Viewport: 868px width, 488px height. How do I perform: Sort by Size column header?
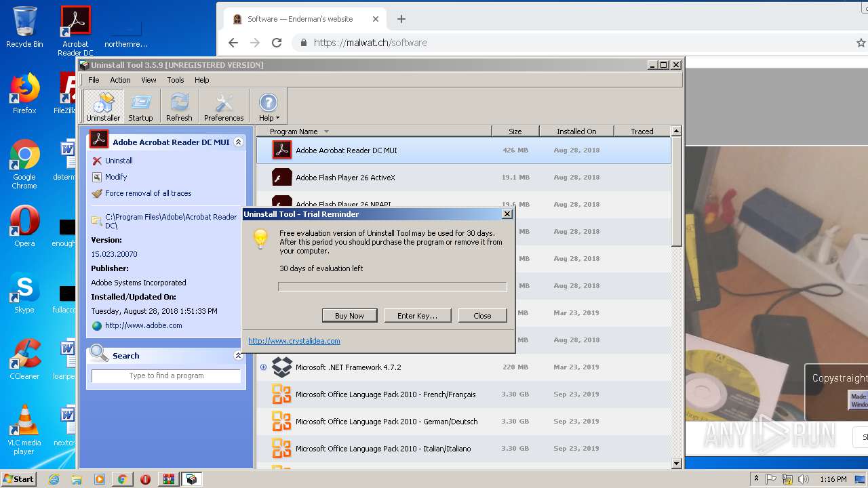point(515,131)
